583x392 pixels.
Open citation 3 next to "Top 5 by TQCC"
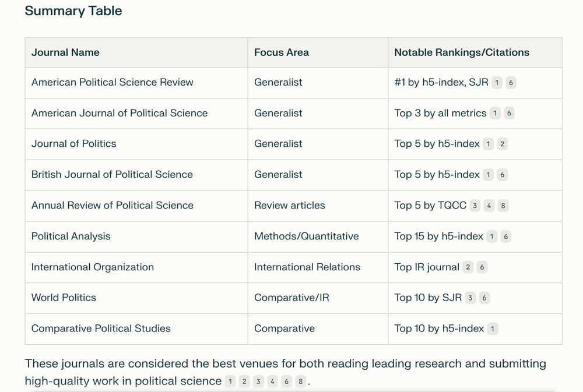[x=475, y=206]
